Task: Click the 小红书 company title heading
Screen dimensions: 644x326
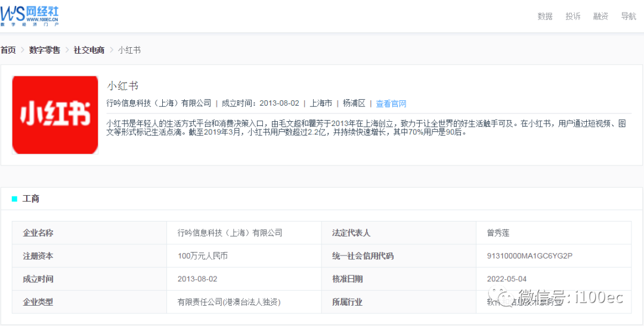Action: click(122, 85)
